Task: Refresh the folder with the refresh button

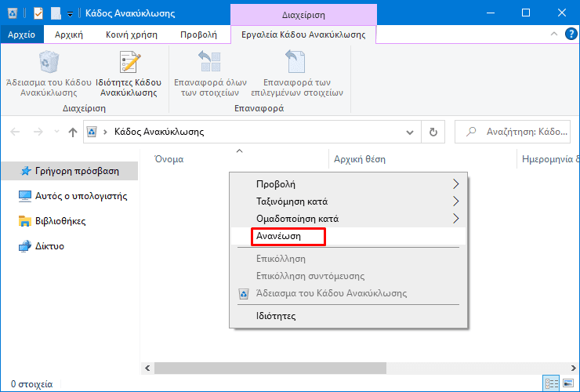Action: tap(433, 132)
